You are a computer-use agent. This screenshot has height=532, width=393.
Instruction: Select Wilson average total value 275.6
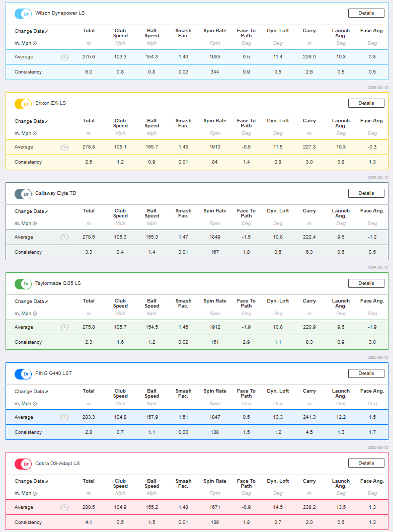pos(89,57)
